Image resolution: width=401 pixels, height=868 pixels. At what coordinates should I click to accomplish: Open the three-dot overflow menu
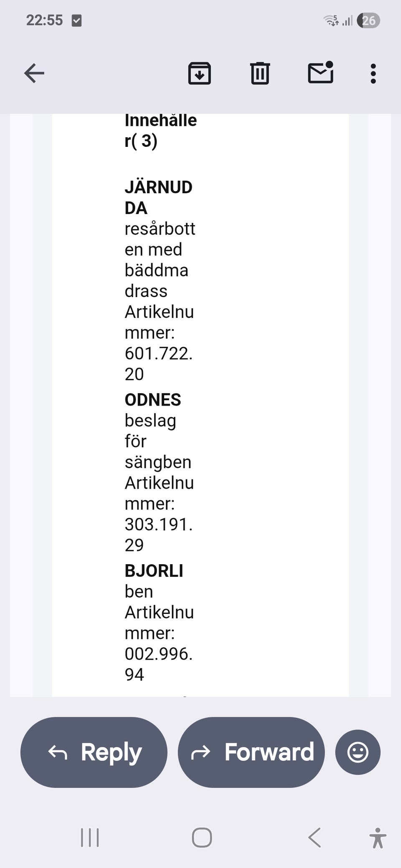[373, 73]
